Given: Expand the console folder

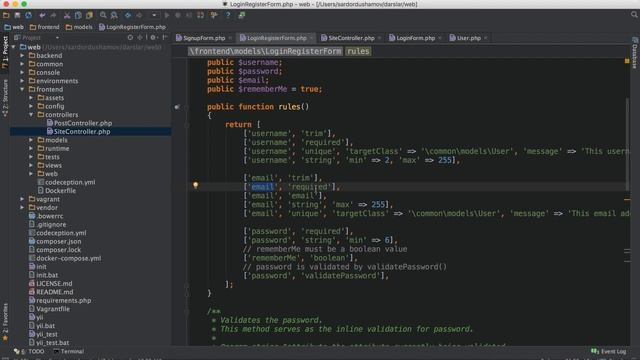Looking at the screenshot, I should click(x=22, y=73).
